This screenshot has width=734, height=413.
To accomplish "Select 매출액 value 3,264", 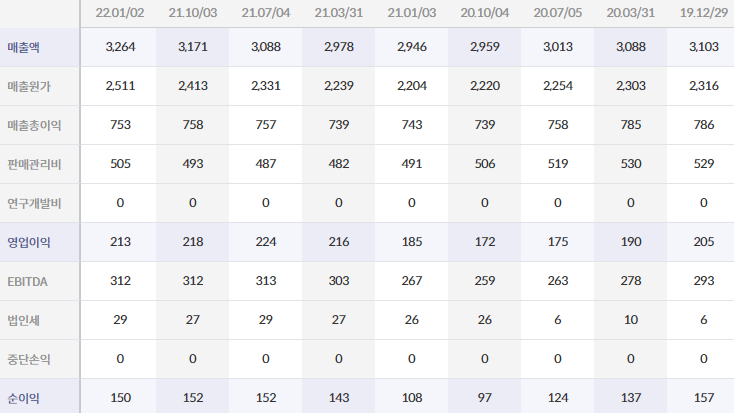I will point(120,47).
